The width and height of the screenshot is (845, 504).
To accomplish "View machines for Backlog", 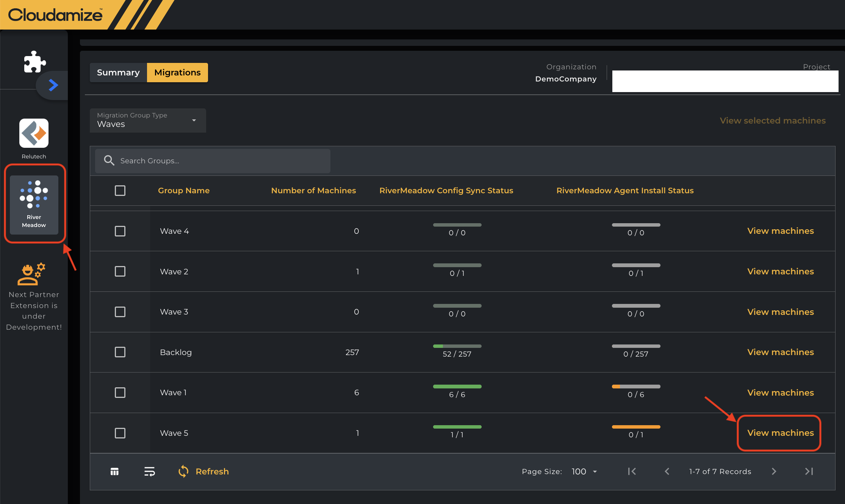I will click(x=781, y=352).
